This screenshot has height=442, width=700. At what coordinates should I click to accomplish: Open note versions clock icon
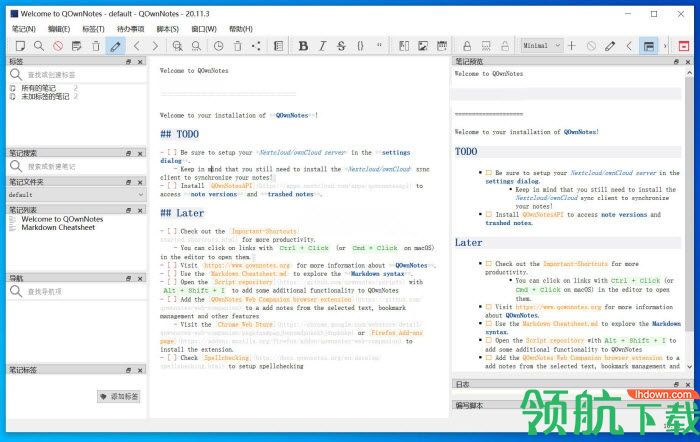(218, 46)
